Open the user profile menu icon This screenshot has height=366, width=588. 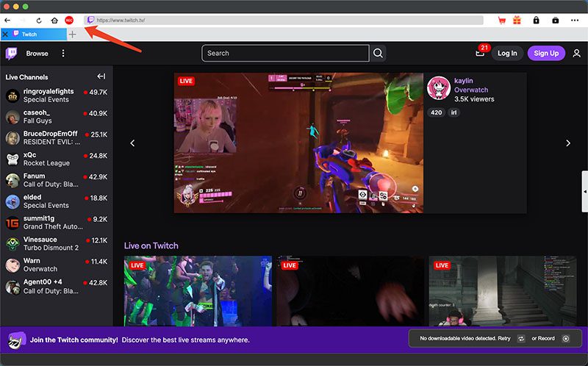pos(577,54)
